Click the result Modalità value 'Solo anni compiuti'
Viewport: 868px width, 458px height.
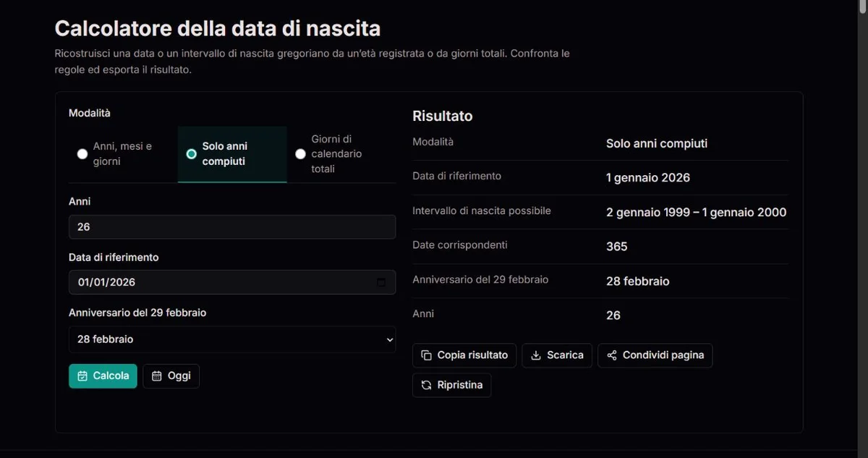[657, 143]
